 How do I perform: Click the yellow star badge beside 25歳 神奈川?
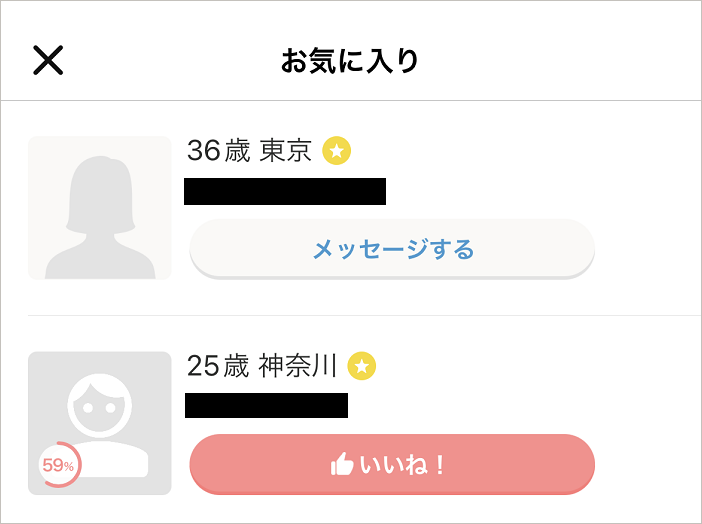362,366
